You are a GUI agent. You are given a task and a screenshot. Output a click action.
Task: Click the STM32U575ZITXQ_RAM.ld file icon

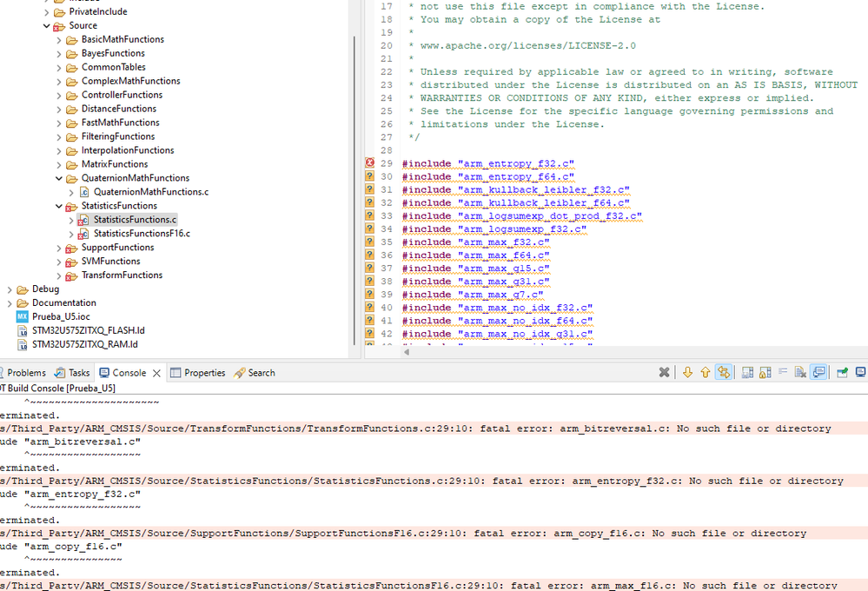[x=22, y=344]
